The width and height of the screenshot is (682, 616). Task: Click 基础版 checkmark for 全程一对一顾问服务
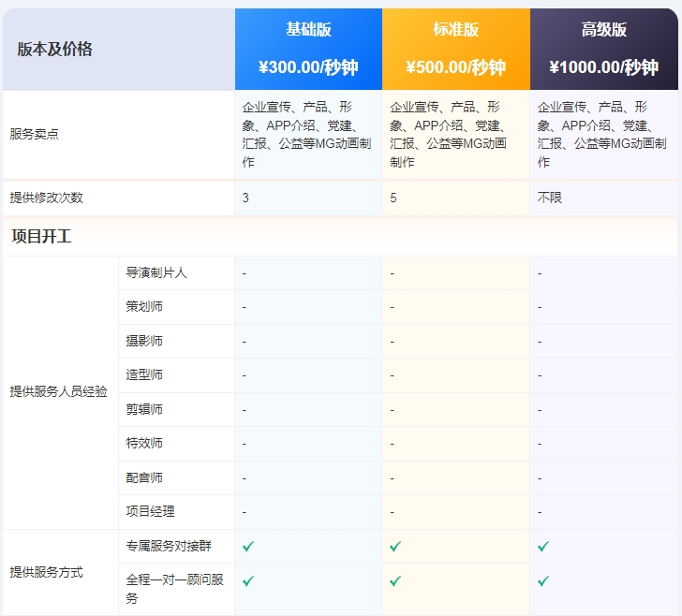(248, 580)
